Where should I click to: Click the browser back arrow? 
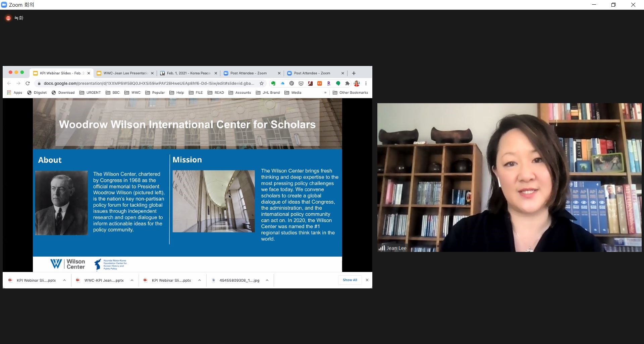(x=9, y=83)
